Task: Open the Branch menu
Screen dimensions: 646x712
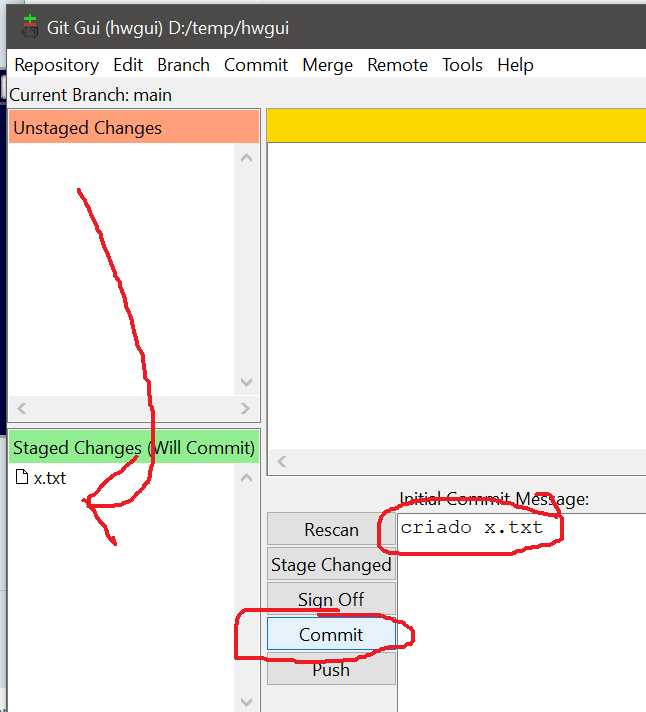Action: [183, 65]
